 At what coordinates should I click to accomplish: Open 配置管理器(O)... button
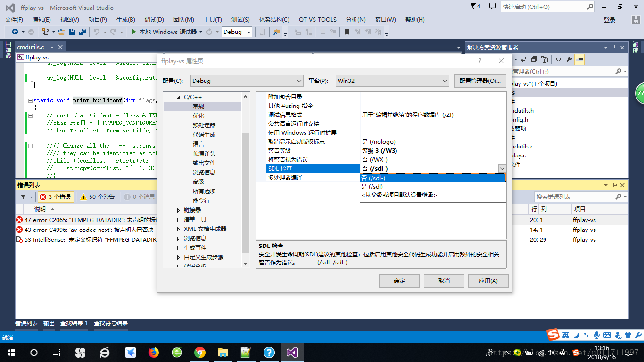[x=480, y=81]
